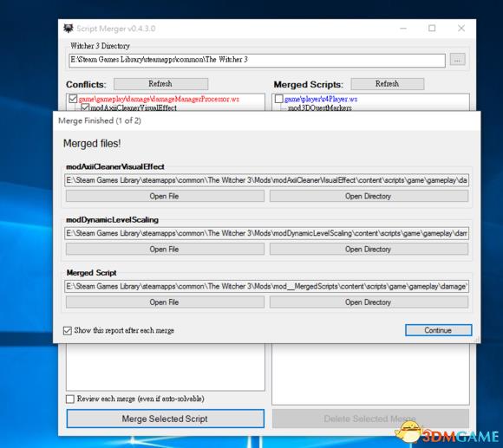Screen dimensions: 503x448
Task: Refresh the Merged Scripts list
Action: [x=387, y=84]
